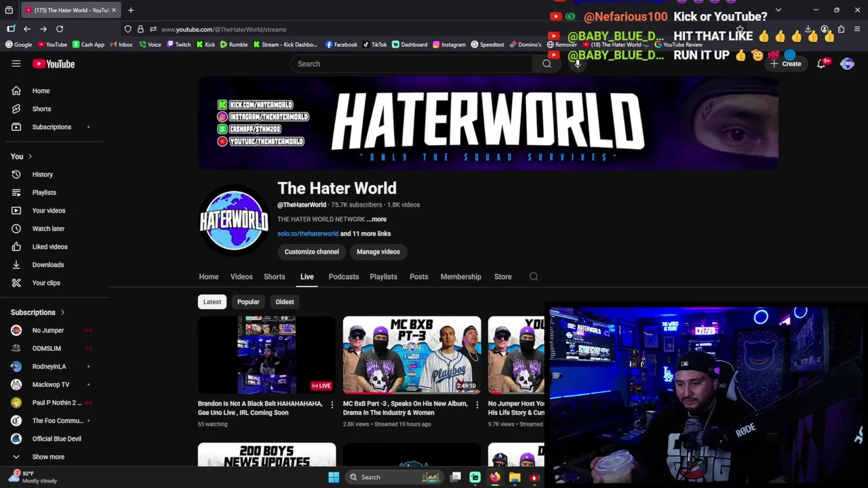
Task: Open the Twitch bookmark
Action: point(178,45)
